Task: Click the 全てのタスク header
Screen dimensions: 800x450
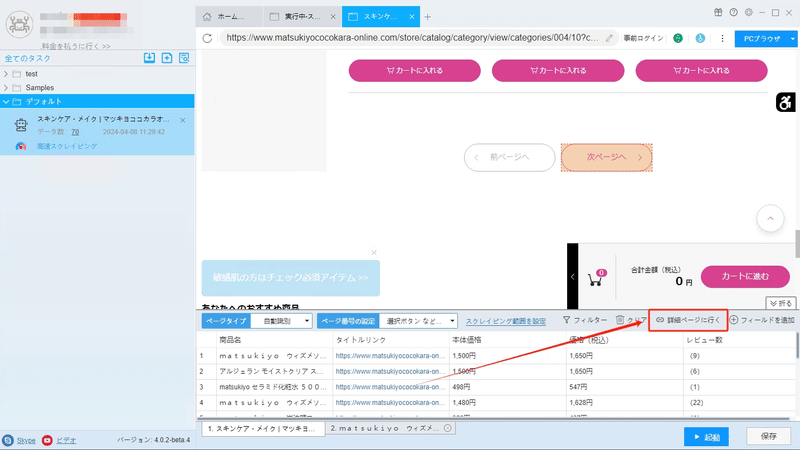Action: 28,58
